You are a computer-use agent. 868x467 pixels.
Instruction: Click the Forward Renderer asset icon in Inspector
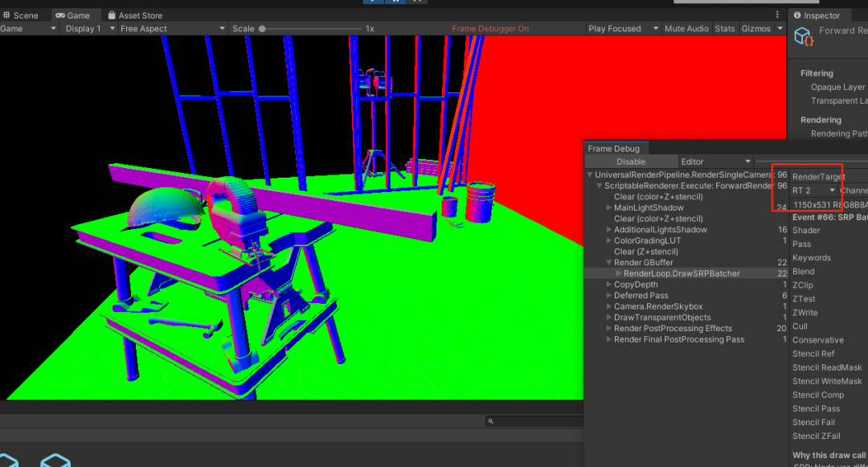[803, 36]
